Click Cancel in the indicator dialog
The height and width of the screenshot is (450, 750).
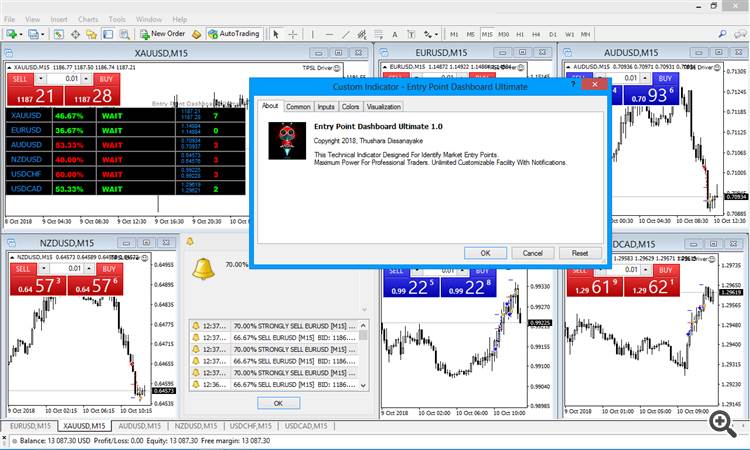(532, 253)
